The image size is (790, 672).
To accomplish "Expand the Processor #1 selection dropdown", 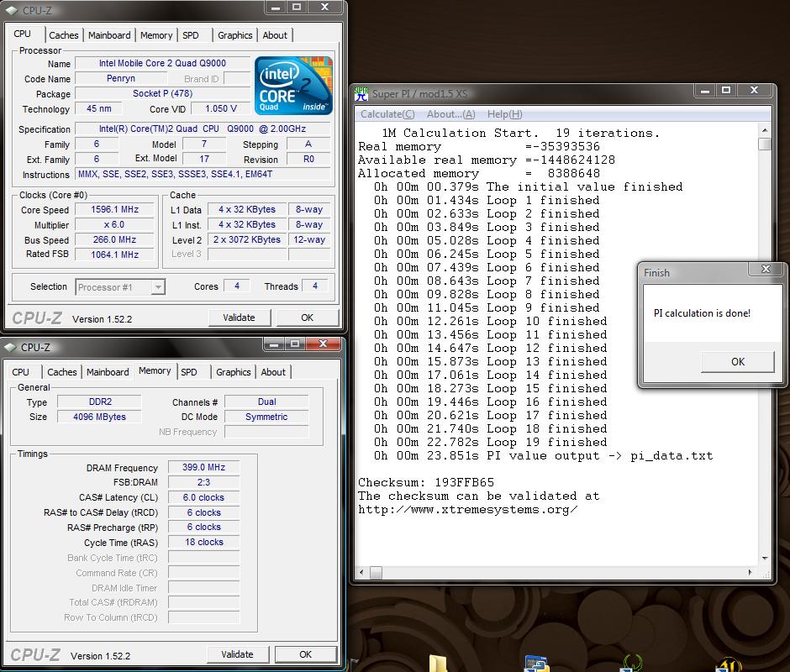I will 158,287.
